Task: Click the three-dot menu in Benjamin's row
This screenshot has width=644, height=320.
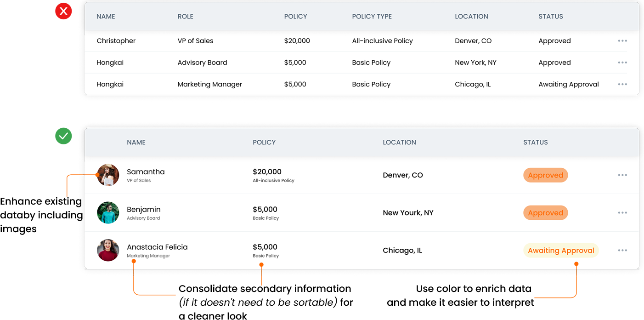Action: tap(622, 213)
